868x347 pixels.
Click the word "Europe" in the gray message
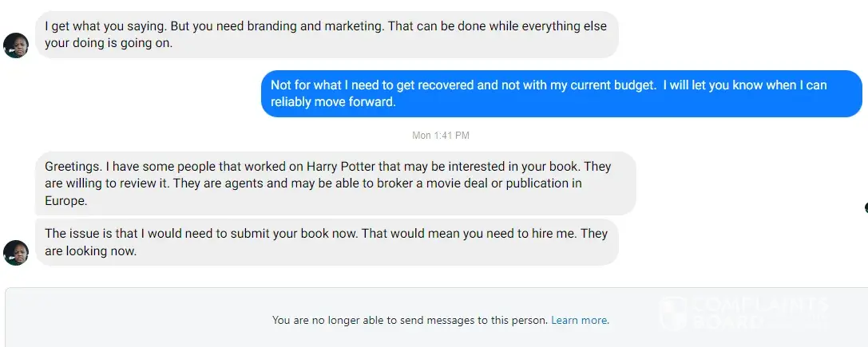(x=65, y=201)
